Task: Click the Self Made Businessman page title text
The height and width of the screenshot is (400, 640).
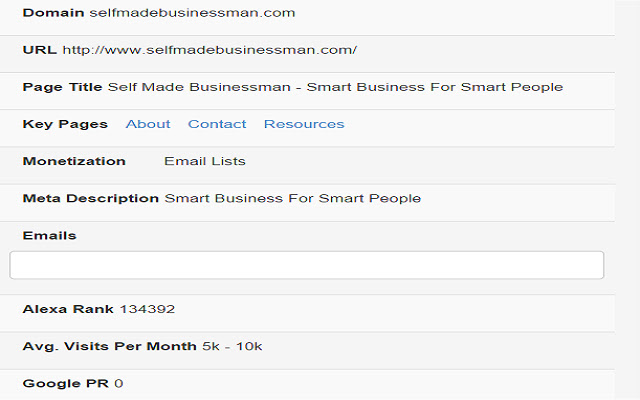Action: [335, 87]
